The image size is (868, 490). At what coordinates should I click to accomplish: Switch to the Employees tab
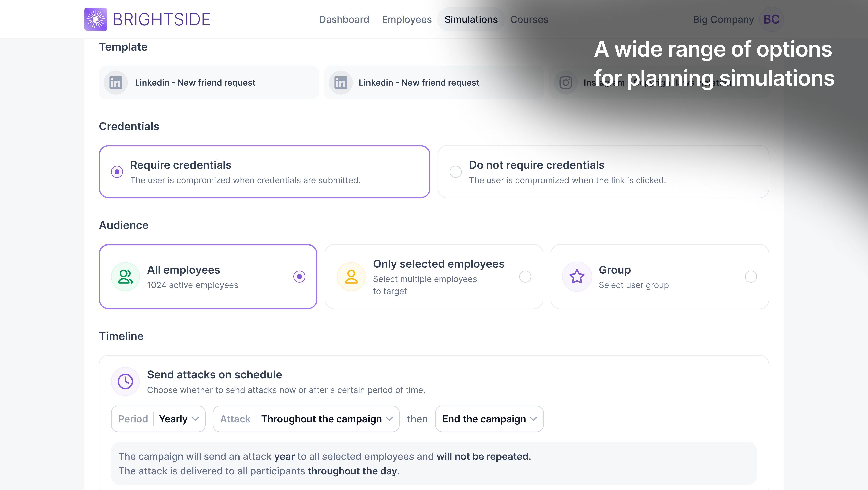(406, 19)
